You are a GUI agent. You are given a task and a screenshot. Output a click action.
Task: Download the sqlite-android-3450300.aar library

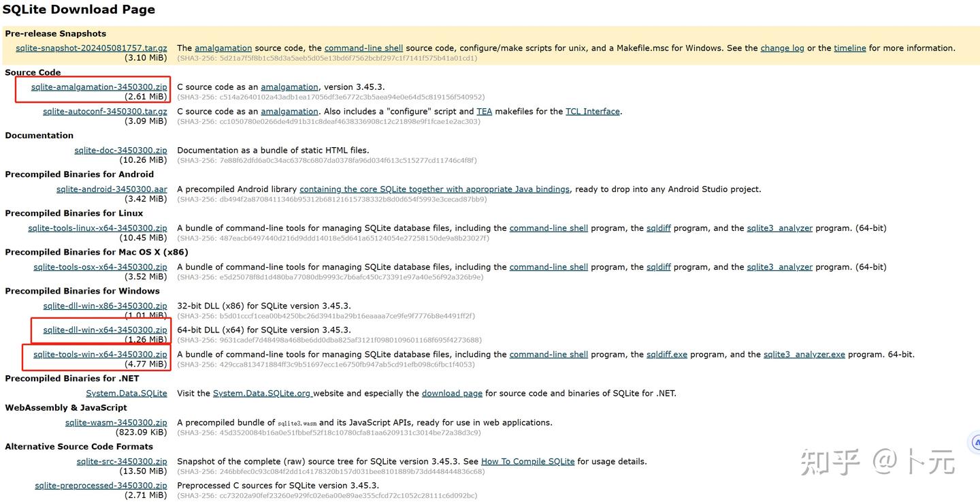112,189
